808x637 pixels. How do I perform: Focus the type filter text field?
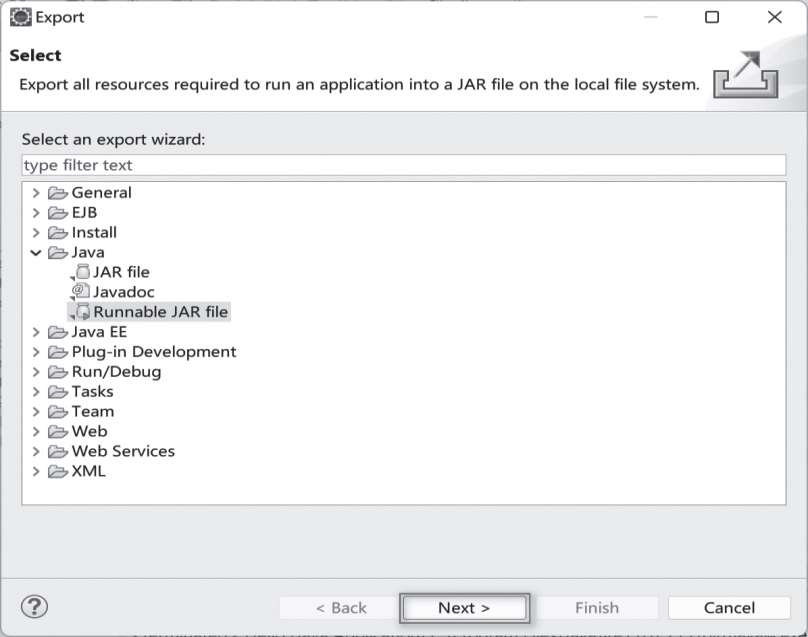point(403,165)
